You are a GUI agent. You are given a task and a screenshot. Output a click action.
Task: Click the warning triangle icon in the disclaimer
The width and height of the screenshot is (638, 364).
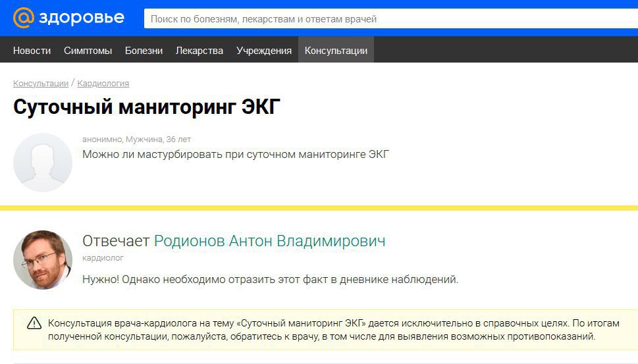(x=34, y=323)
